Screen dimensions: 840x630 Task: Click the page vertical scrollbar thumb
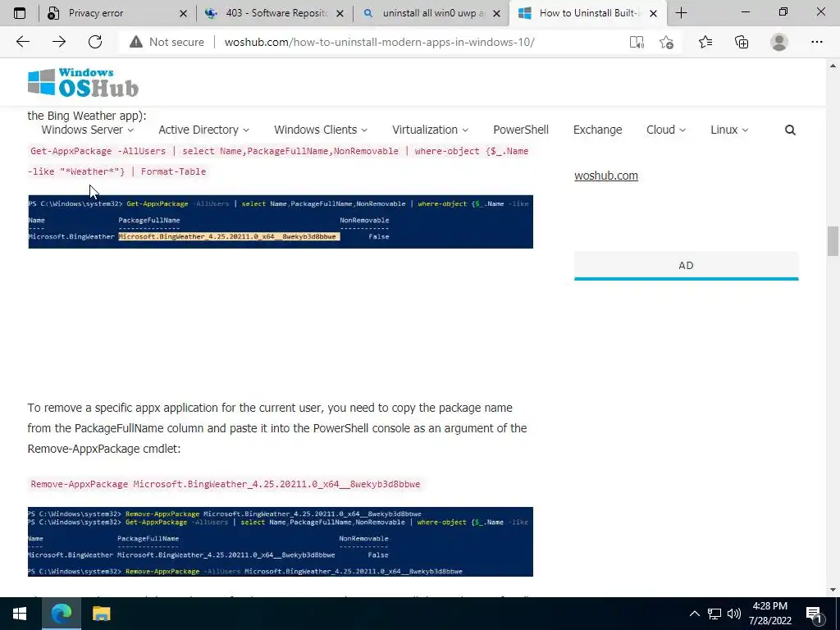(833, 241)
